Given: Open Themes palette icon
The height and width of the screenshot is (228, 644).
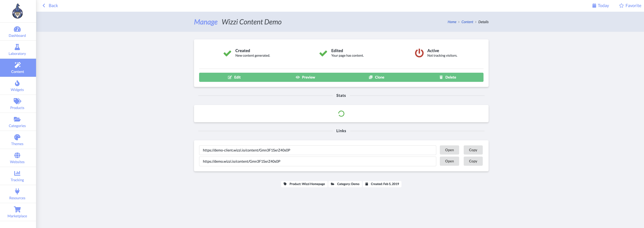Looking at the screenshot, I should (17, 137).
